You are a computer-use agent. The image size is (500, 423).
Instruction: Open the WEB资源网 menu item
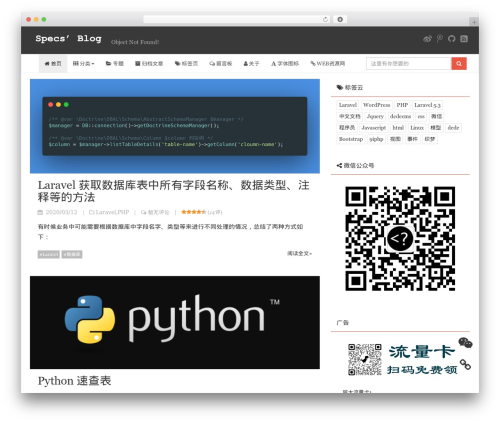pos(327,64)
